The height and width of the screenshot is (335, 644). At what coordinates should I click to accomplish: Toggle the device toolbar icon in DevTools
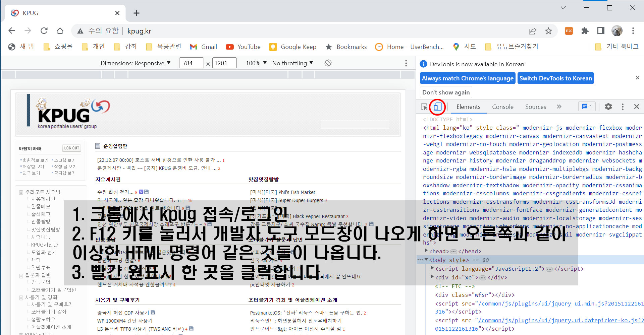(x=437, y=107)
